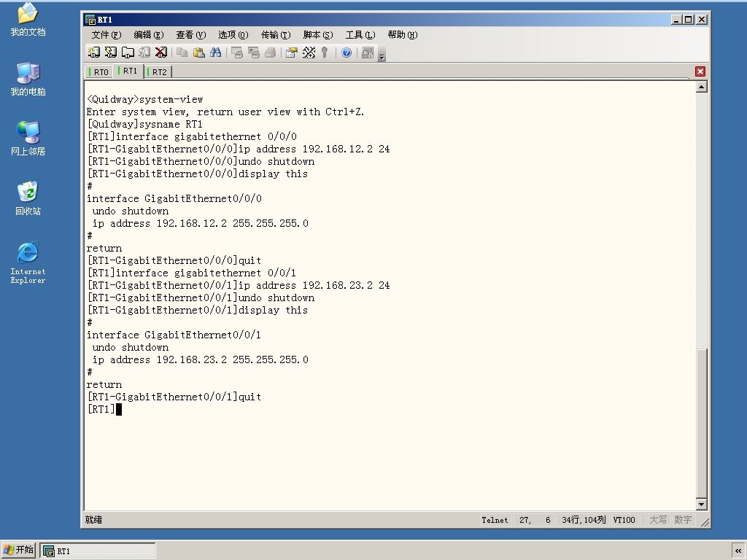This screenshot has width=747, height=560.
Task: Click 'ip address 192.168.23.2 255.255.255.0' line
Action: tap(200, 359)
